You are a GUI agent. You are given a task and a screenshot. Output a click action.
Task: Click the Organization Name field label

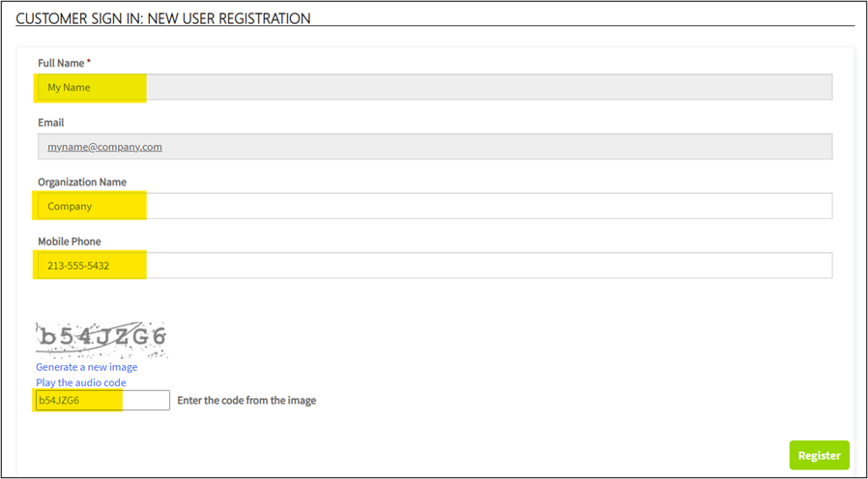tap(82, 182)
